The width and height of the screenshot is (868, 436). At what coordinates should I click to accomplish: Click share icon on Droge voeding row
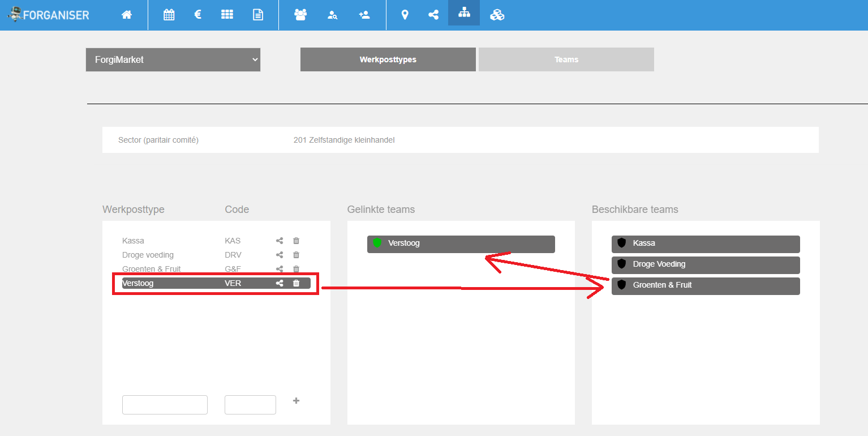point(280,255)
